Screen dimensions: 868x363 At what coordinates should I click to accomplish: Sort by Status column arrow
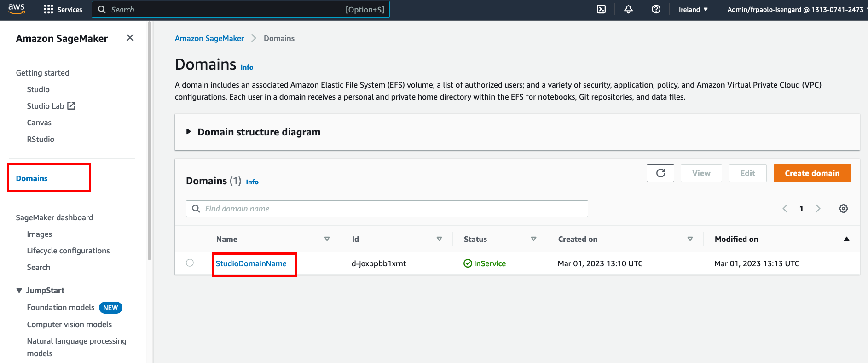click(534, 239)
